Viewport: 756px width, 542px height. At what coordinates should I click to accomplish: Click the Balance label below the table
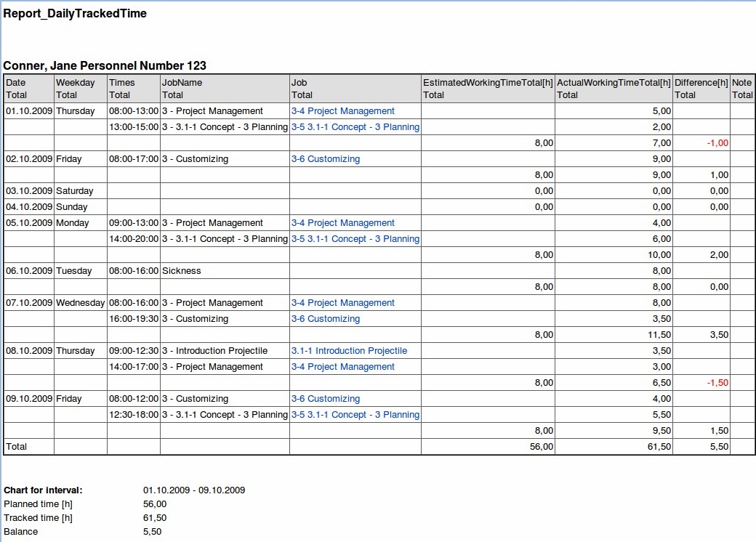21,532
